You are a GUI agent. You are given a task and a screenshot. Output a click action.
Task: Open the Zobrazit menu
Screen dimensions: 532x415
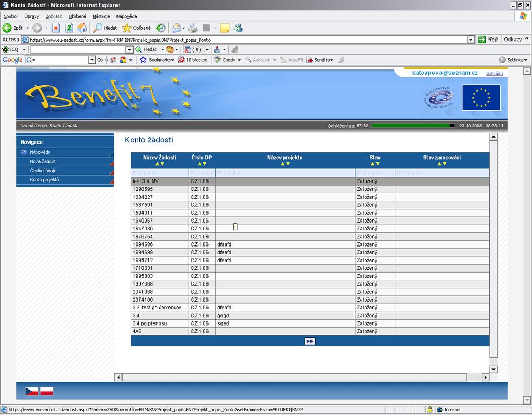pos(54,16)
